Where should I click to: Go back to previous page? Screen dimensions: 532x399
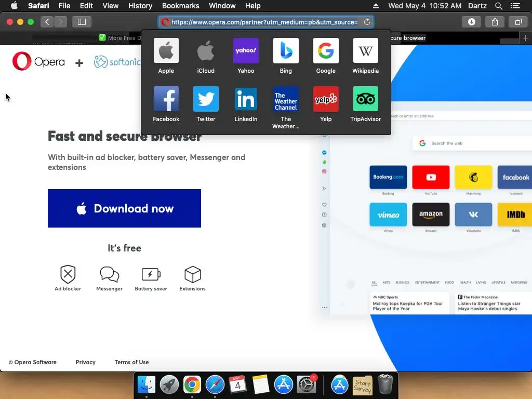47,22
